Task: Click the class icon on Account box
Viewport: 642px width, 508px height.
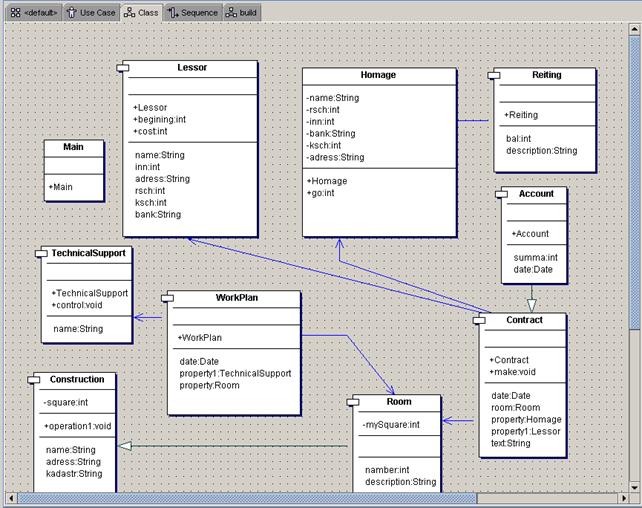Action: (506, 193)
